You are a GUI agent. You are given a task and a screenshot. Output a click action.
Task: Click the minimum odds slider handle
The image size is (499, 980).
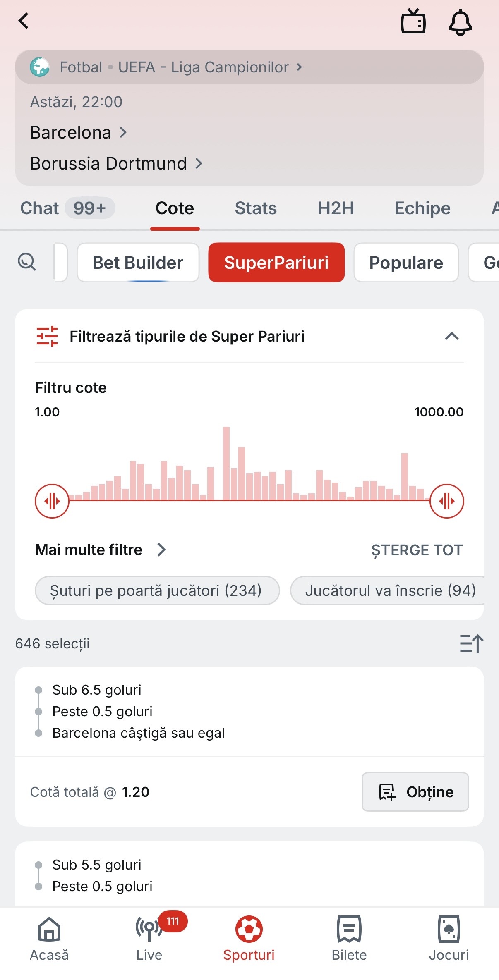tap(52, 501)
